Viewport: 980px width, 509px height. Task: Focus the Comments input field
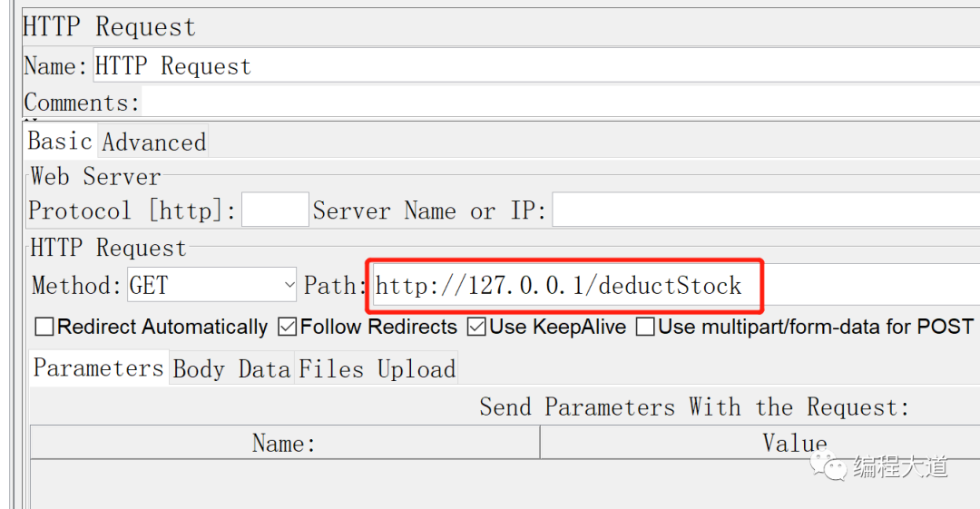(558, 102)
